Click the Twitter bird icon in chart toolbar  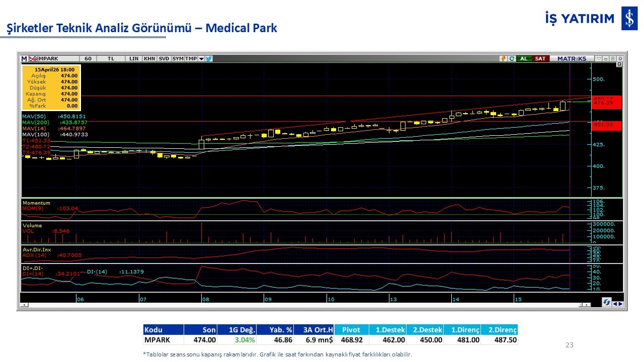click(209, 59)
